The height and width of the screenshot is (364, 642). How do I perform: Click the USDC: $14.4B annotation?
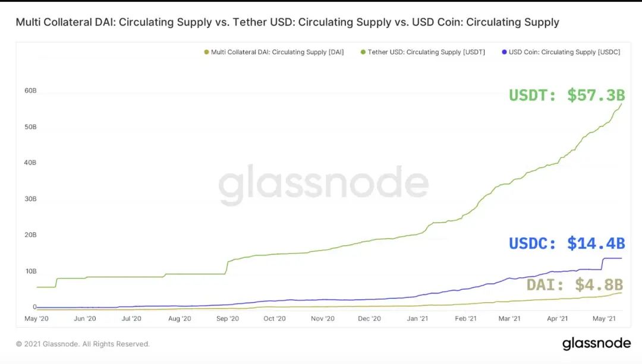coord(567,243)
